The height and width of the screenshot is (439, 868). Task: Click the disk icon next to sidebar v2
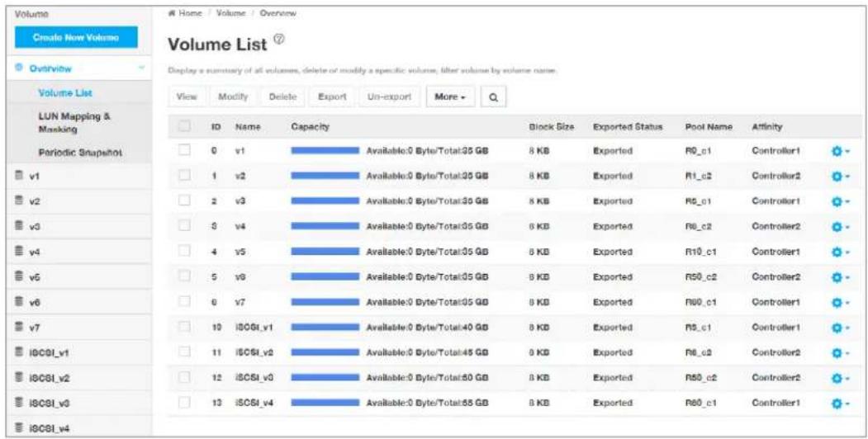pos(18,201)
